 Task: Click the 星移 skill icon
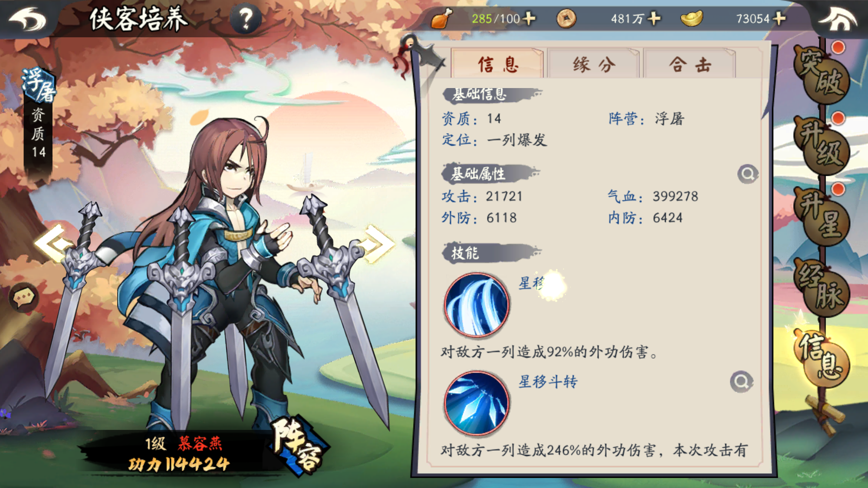coord(477,305)
